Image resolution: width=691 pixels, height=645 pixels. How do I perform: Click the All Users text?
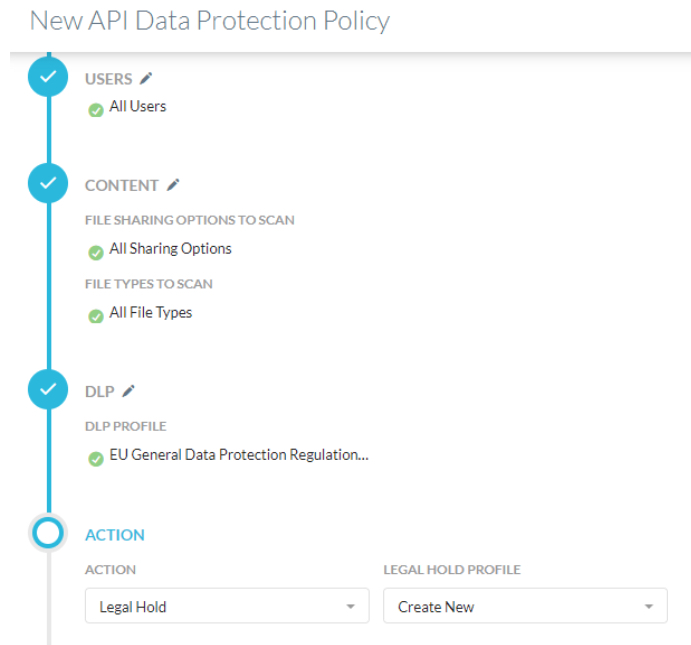coord(137,106)
